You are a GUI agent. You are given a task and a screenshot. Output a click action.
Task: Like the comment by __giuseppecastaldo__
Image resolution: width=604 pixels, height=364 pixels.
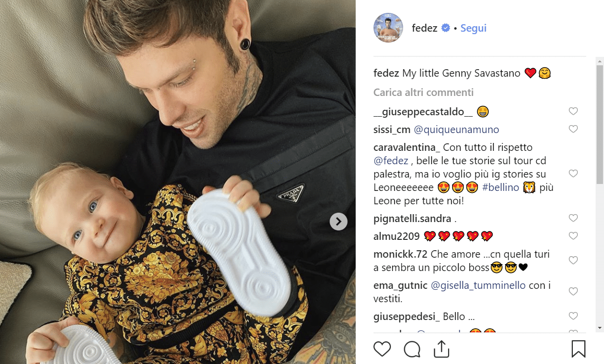[573, 111]
